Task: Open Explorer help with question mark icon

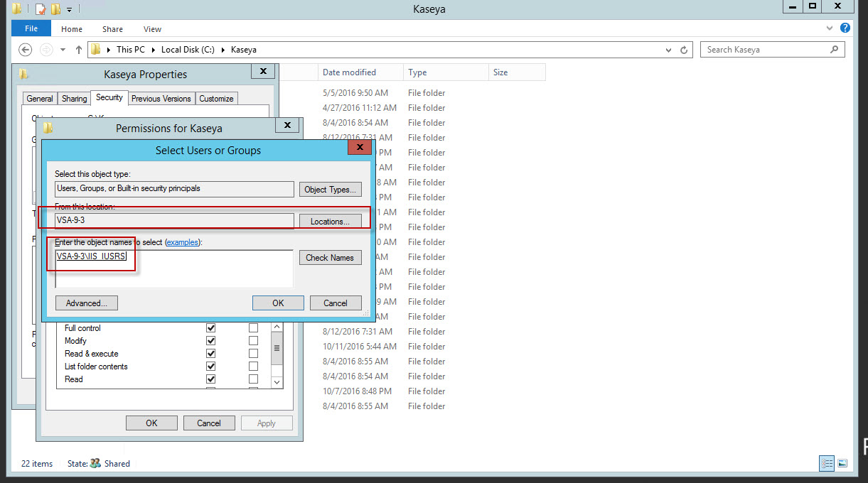Action: coord(845,28)
